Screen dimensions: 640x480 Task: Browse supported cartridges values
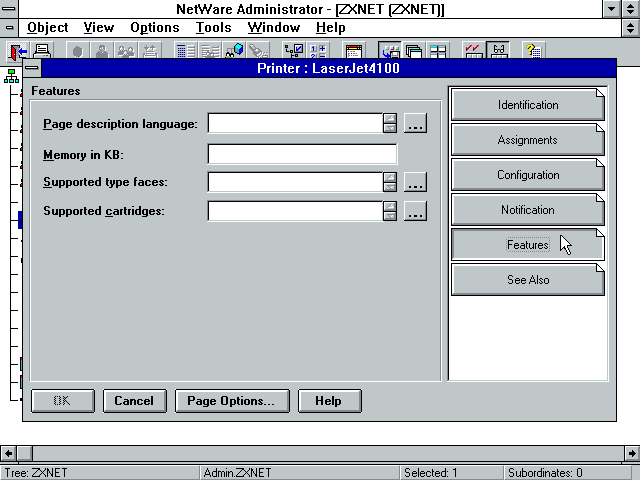coord(415,211)
